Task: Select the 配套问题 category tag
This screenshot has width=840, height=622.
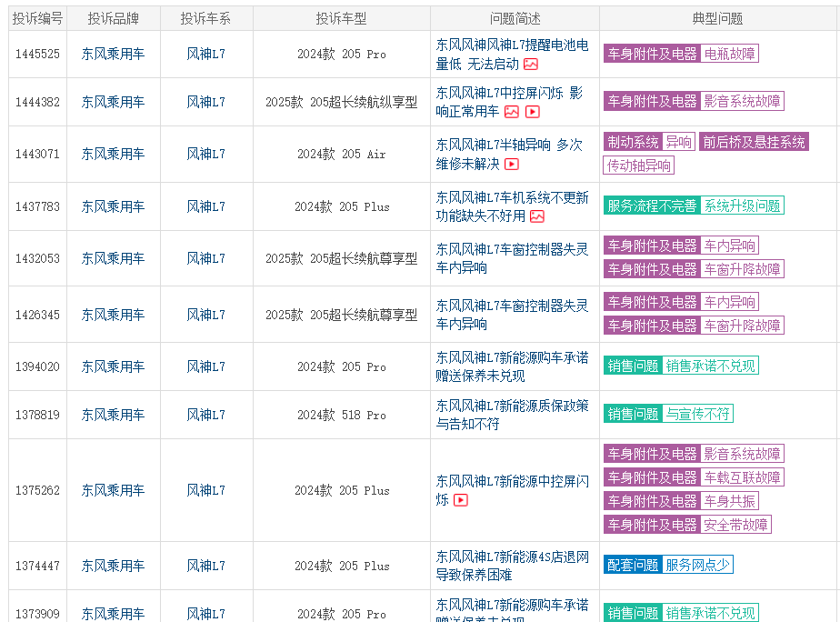Action: (x=633, y=565)
